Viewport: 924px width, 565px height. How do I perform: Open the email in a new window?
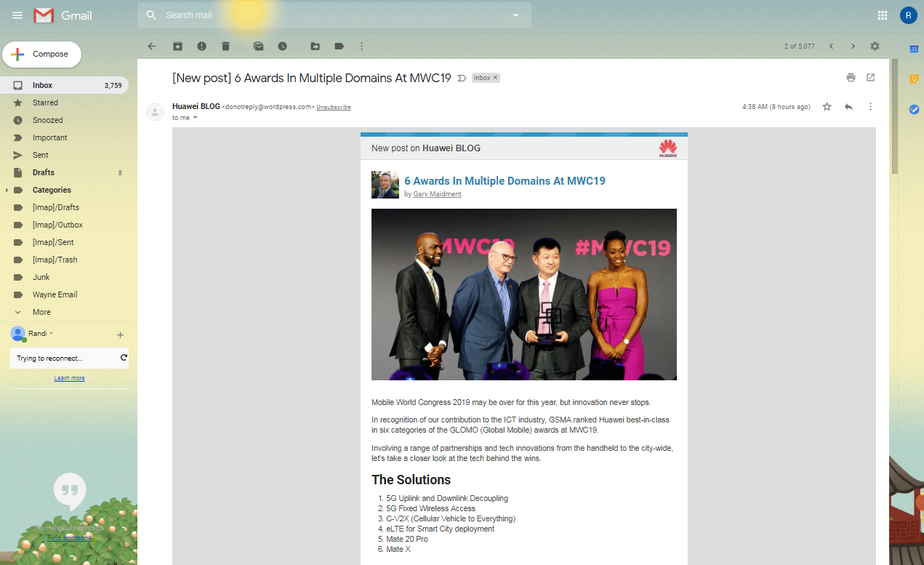click(870, 78)
